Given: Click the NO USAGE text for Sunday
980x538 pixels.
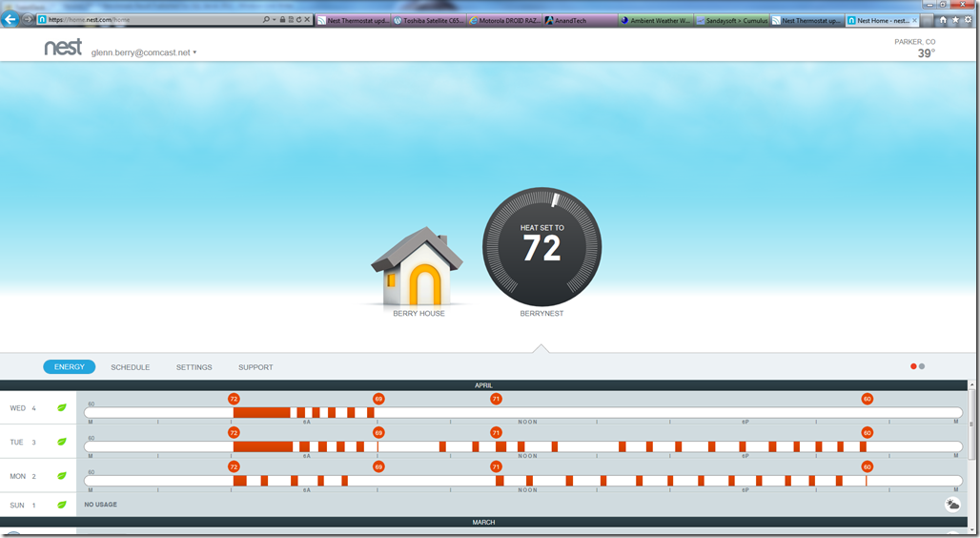Looking at the screenshot, I should tap(101, 505).
